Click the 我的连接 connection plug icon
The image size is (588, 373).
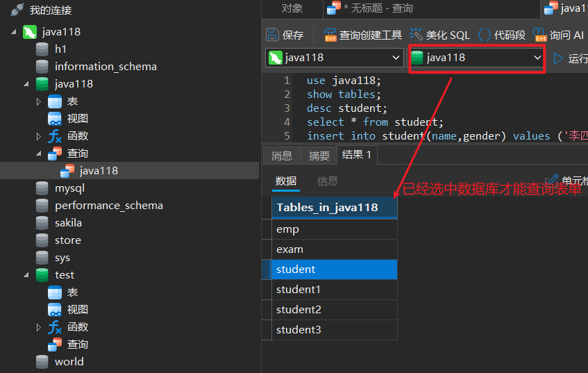coord(17,10)
